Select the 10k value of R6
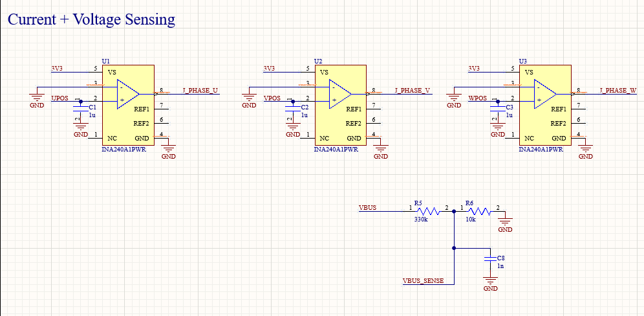 coord(470,220)
